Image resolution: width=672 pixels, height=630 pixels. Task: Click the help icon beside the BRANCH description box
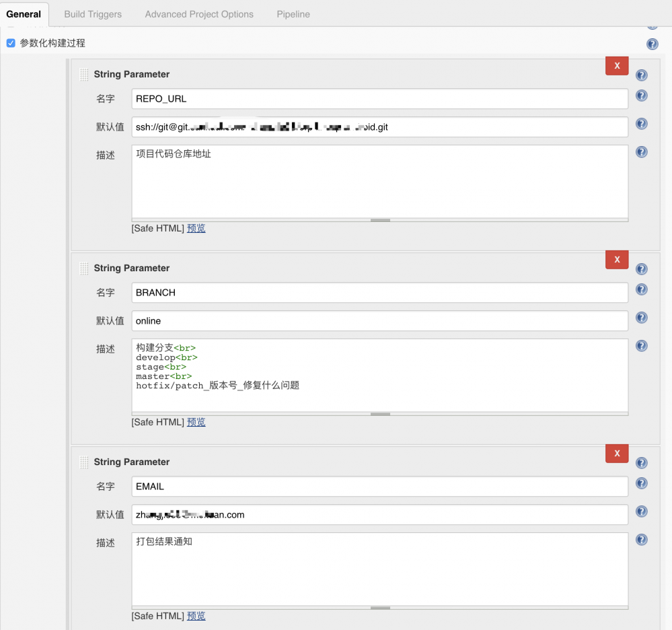(x=641, y=345)
